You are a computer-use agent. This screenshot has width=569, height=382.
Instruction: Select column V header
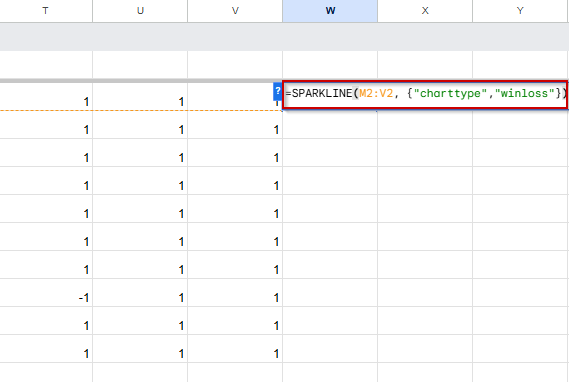click(235, 11)
